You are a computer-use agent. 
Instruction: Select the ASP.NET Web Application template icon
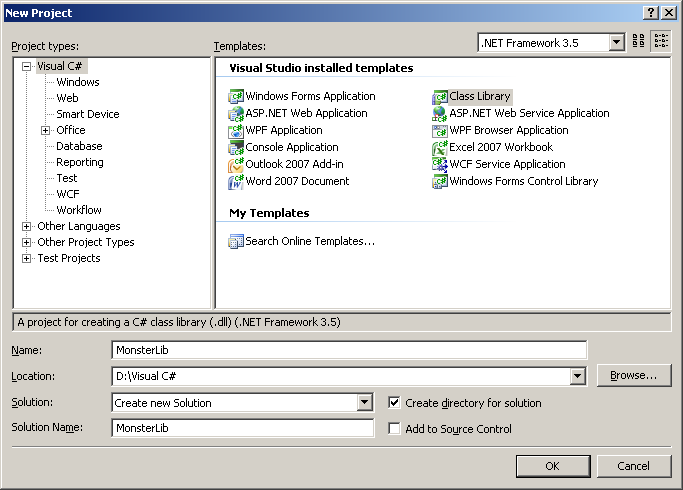[x=236, y=114]
